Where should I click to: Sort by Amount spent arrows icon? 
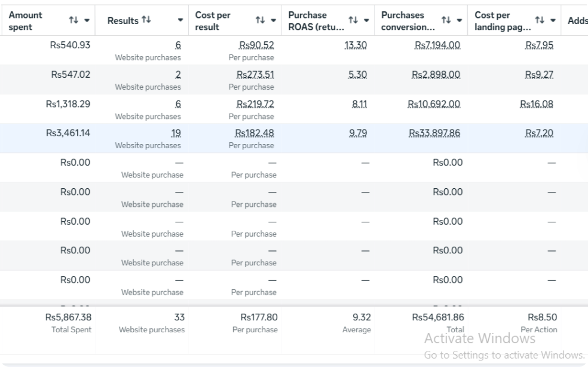click(x=73, y=20)
